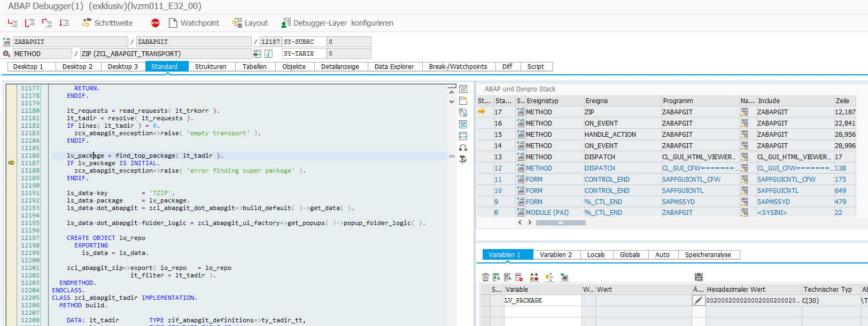This screenshot has height=326, width=868.
Task: Open the Locals tab
Action: point(596,255)
